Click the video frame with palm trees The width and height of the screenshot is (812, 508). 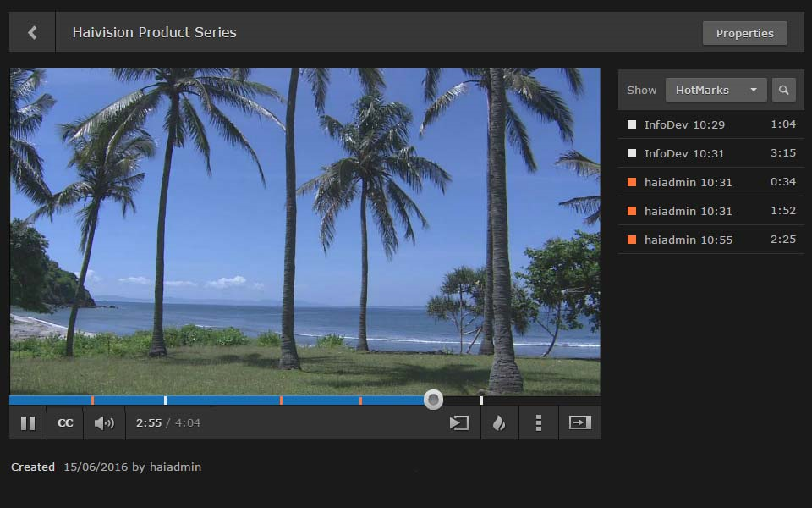(x=304, y=229)
